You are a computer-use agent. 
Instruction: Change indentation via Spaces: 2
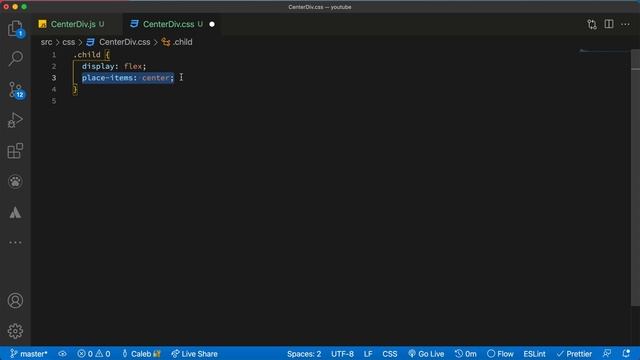pyautogui.click(x=304, y=354)
